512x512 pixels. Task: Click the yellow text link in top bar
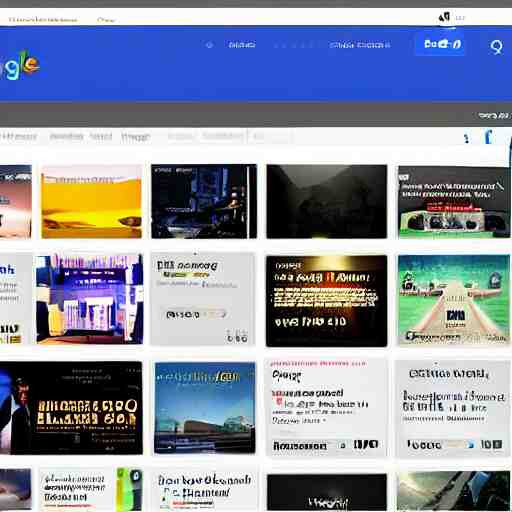pyautogui.click(x=43, y=20)
